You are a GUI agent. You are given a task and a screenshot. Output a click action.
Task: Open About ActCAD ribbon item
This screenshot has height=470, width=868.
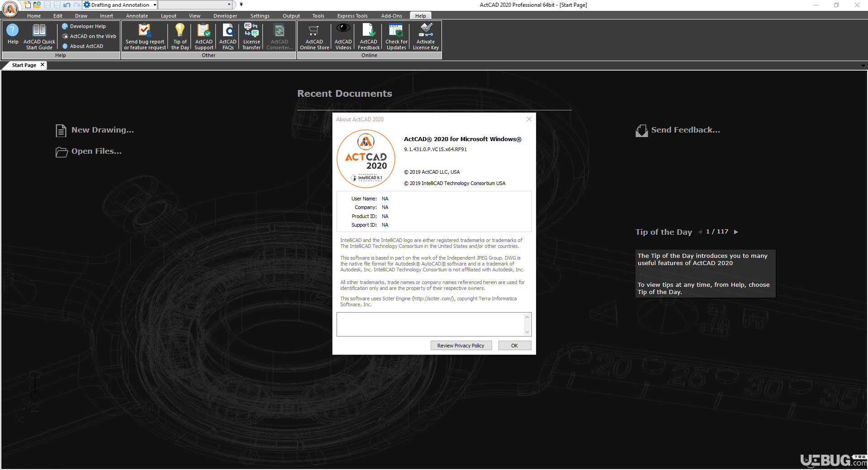pyautogui.click(x=83, y=46)
